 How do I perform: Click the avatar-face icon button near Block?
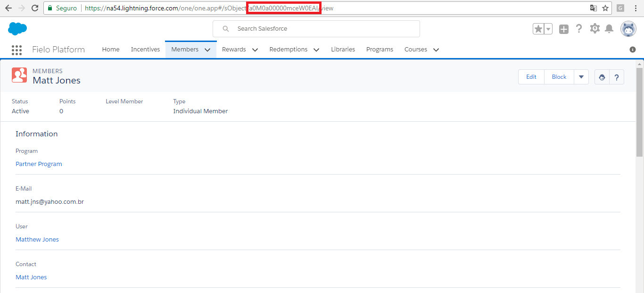pos(602,77)
